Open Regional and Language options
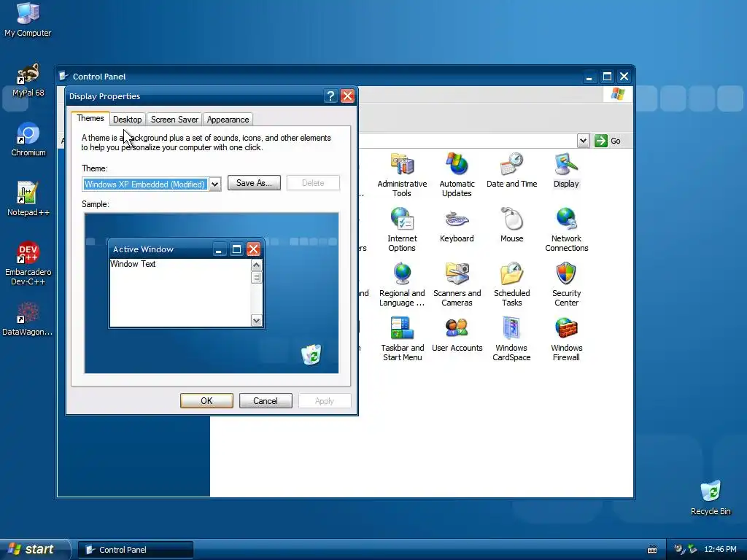Screen dimensions: 747x560 [402, 284]
